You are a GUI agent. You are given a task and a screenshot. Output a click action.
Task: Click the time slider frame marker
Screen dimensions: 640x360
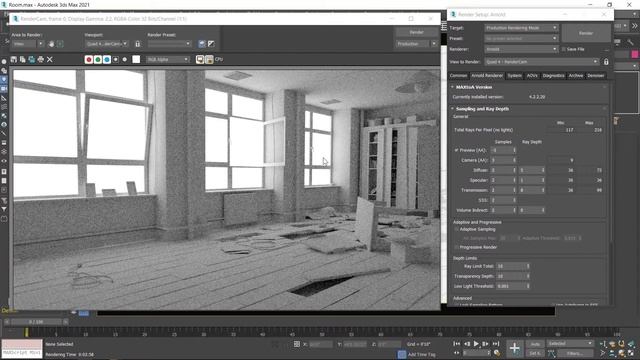pos(27,332)
